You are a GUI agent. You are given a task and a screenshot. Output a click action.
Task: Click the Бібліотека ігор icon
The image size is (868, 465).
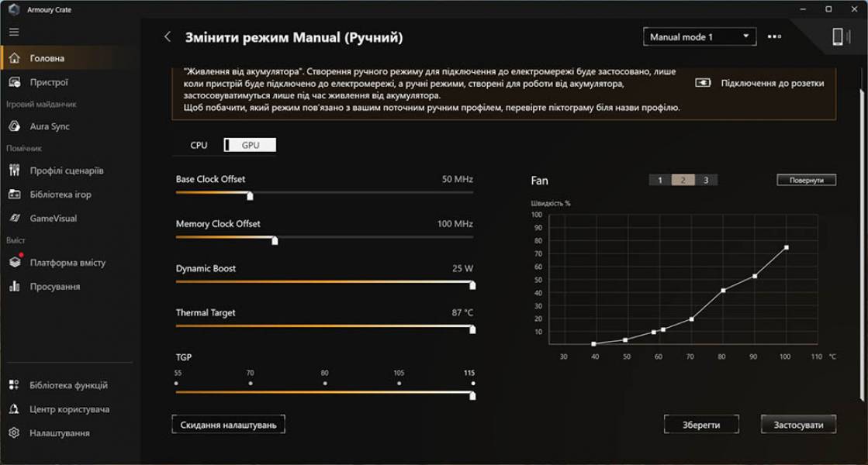click(15, 194)
